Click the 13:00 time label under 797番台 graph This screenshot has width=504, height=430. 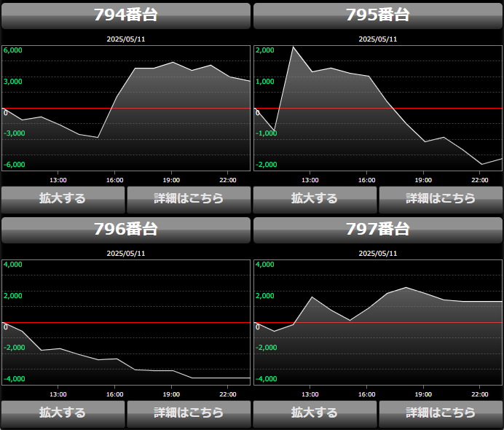click(310, 394)
